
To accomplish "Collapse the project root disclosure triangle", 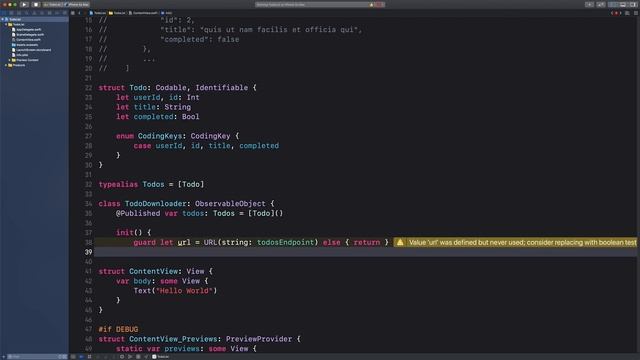I will coord(2,19).
